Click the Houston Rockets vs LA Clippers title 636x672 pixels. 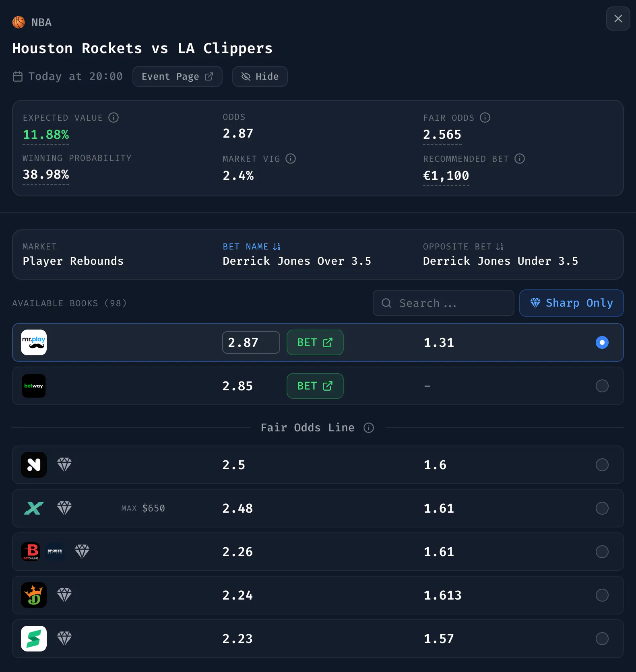(x=142, y=48)
